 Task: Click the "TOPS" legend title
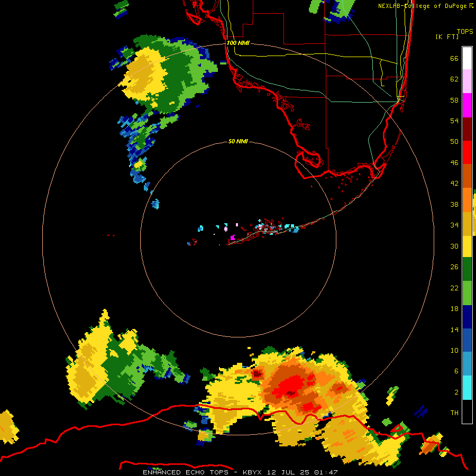tap(465, 31)
